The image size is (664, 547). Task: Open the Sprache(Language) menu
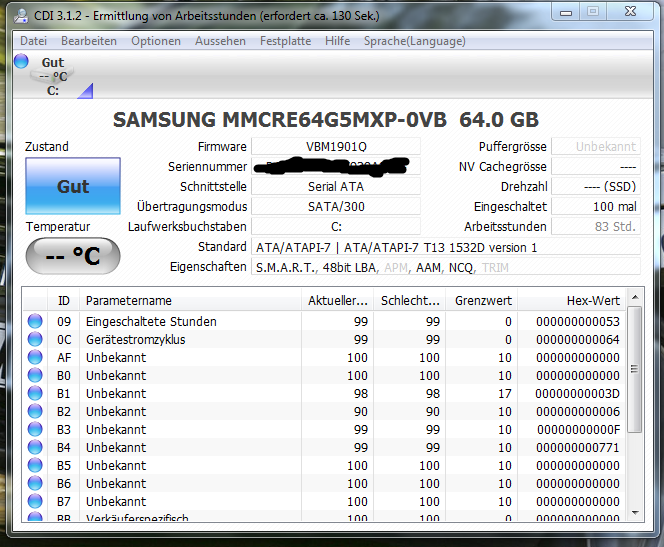click(415, 41)
